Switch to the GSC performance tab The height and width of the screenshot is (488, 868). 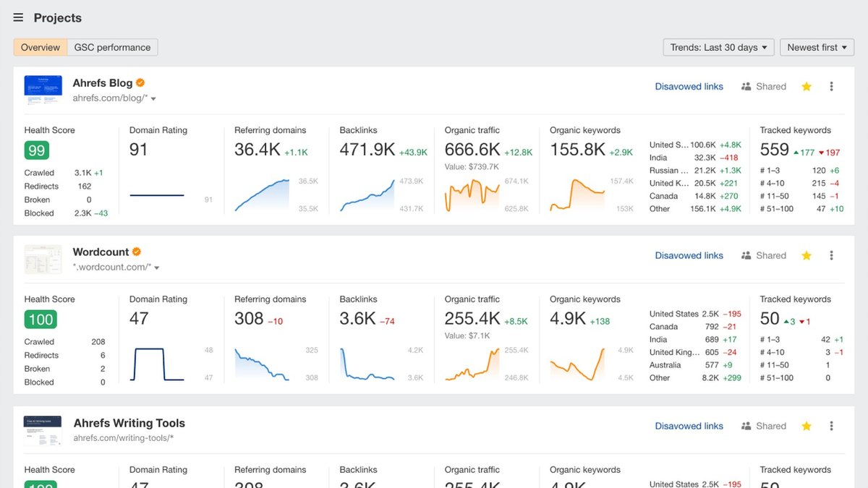tap(112, 47)
